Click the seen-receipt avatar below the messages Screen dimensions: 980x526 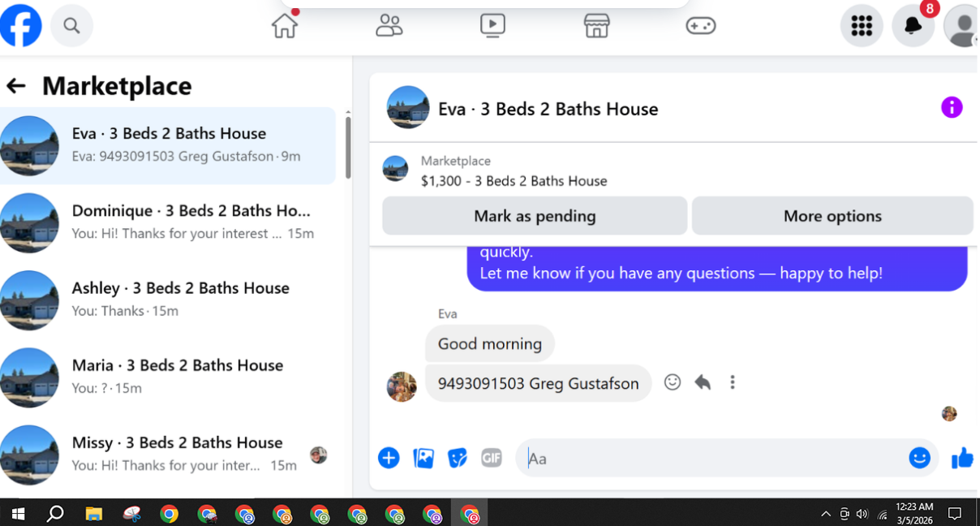[949, 414]
